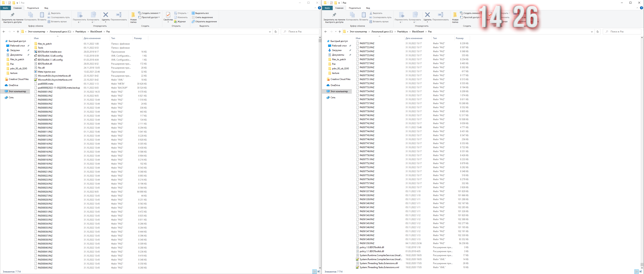Screen dimensions: 644x274
Task: Switch to details view toggle in right status bar
Action: [636, 272]
